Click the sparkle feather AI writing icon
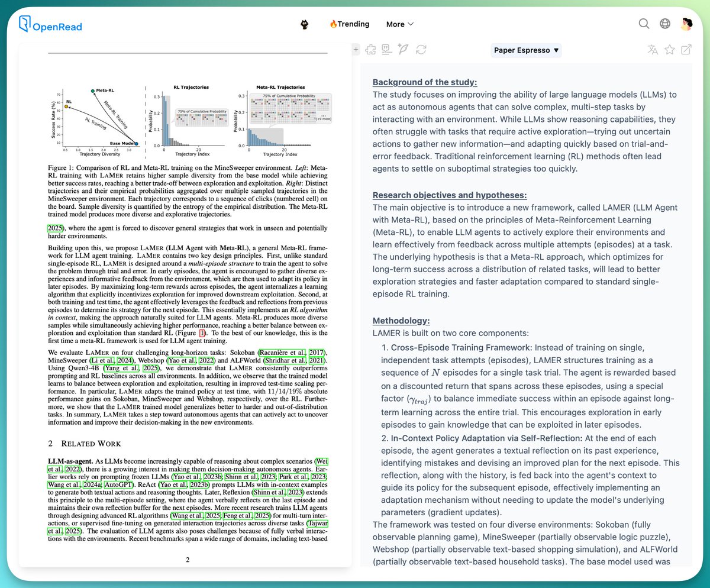The image size is (710, 588). click(x=404, y=50)
